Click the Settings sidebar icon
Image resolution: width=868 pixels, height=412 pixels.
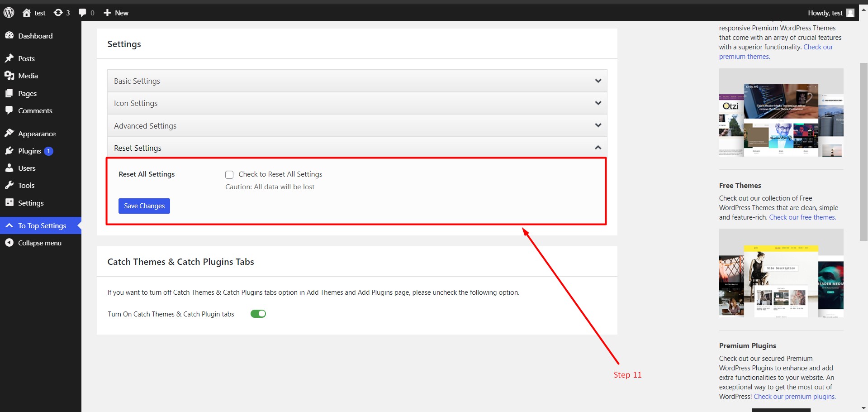[x=9, y=202]
